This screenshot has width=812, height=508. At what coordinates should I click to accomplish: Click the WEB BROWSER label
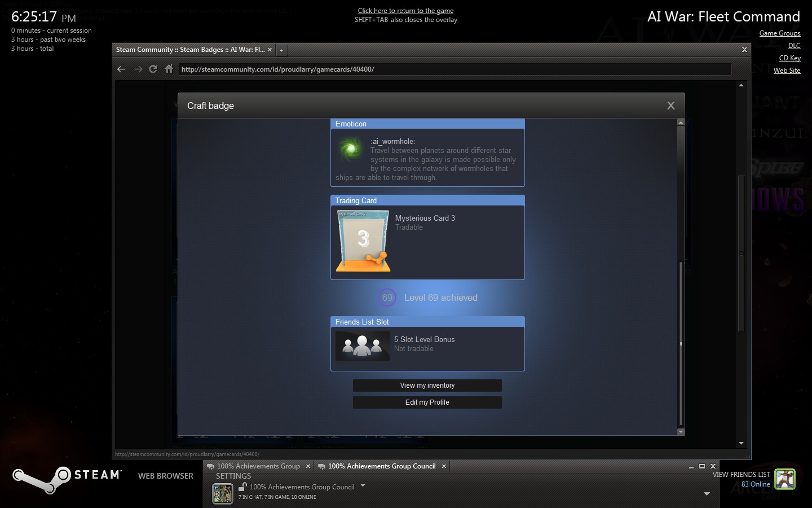tap(166, 476)
